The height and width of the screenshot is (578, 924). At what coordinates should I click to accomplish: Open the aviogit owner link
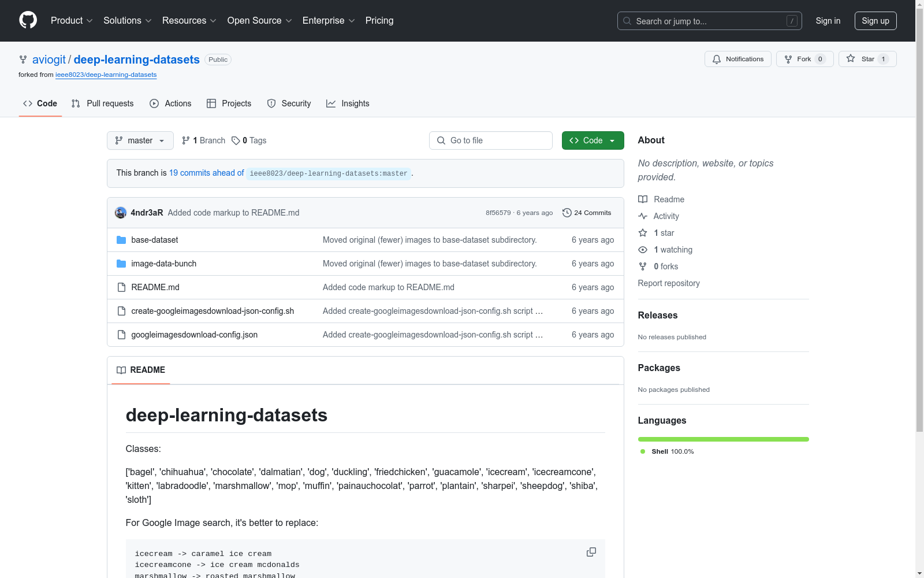coord(49,60)
